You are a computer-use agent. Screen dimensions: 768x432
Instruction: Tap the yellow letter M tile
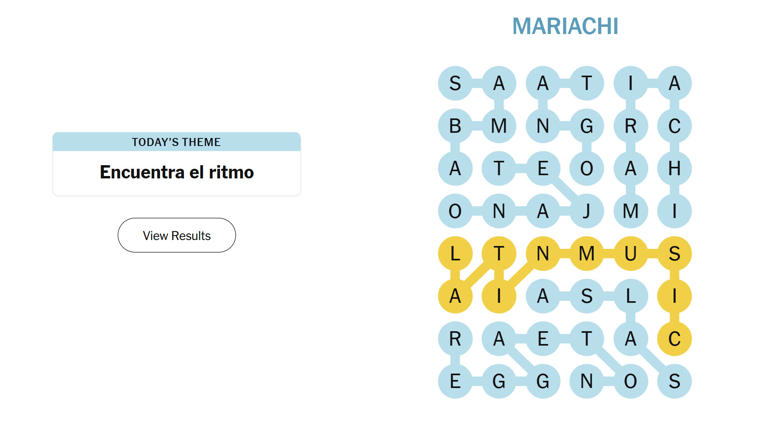(x=587, y=254)
